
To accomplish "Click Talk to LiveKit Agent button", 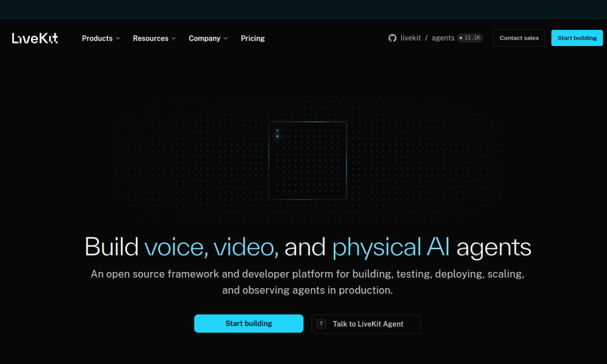I will [x=366, y=324].
